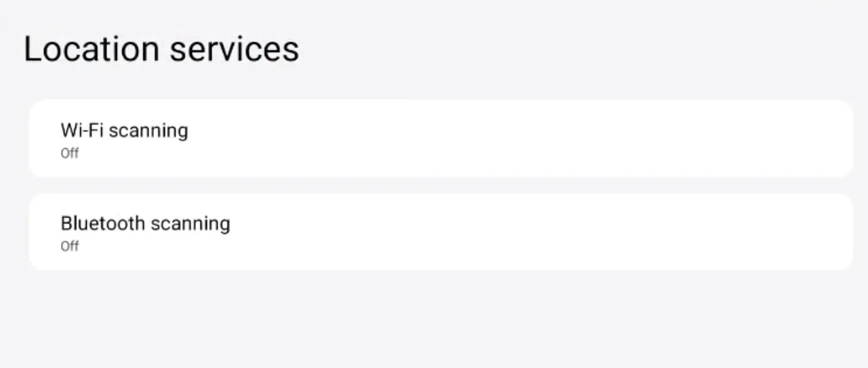Tap the Bluetooth scanning card
The height and width of the screenshot is (368, 868).
pos(439,232)
